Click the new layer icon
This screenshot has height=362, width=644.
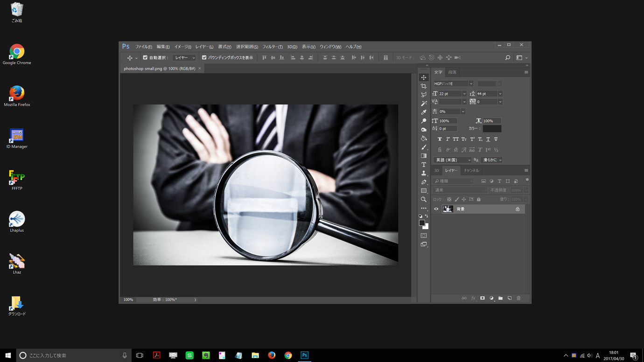(x=510, y=298)
